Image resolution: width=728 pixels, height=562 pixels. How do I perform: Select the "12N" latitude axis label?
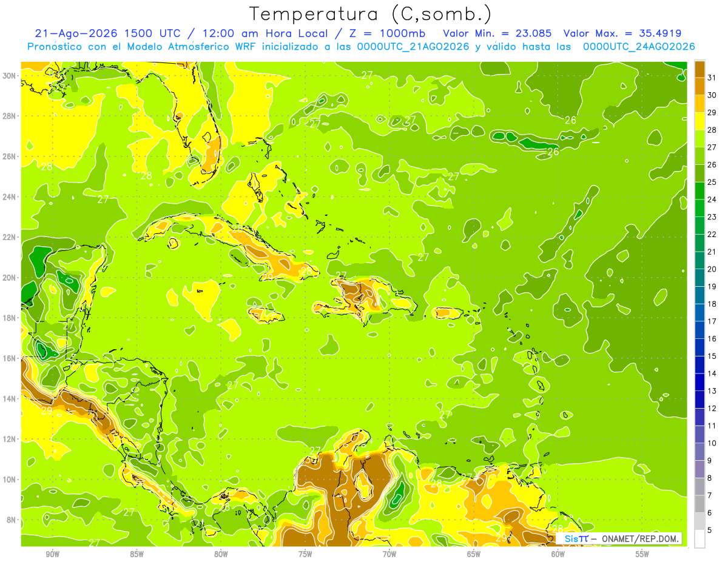pyautogui.click(x=9, y=439)
